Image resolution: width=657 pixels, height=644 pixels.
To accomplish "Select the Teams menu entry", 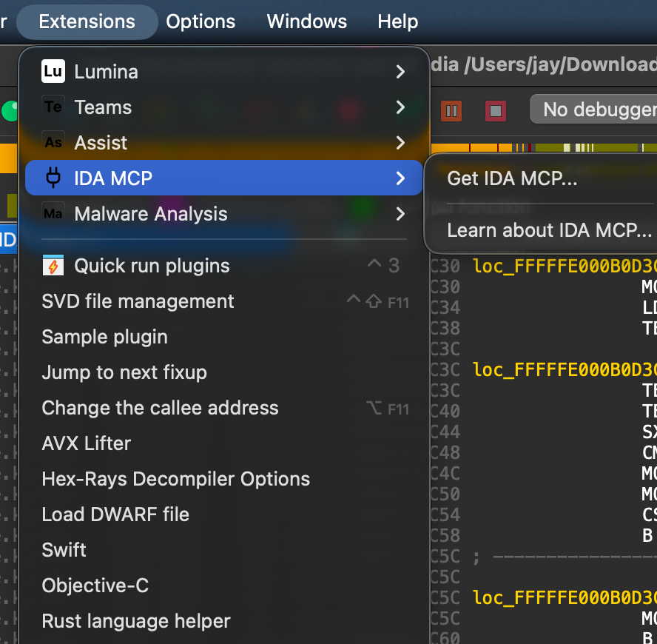I will pos(223,107).
